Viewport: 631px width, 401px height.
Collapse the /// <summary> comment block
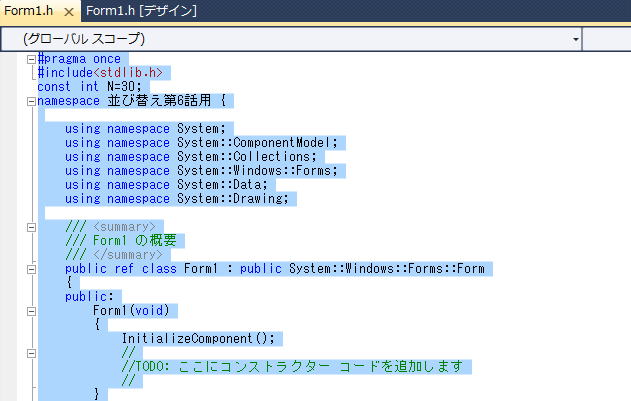[31, 227]
